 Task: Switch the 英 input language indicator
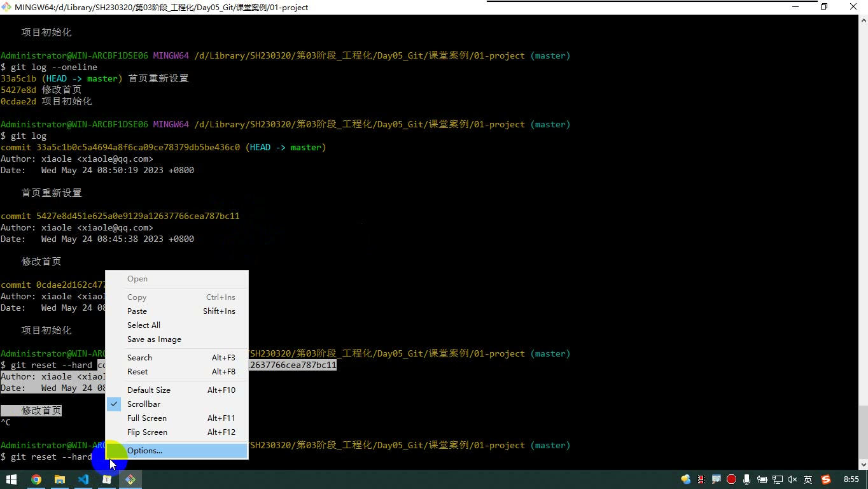coord(808,479)
